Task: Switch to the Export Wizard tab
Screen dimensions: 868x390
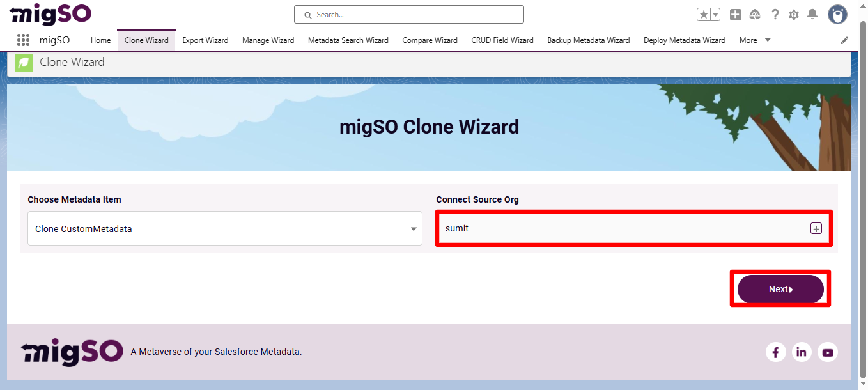Action: click(x=205, y=40)
